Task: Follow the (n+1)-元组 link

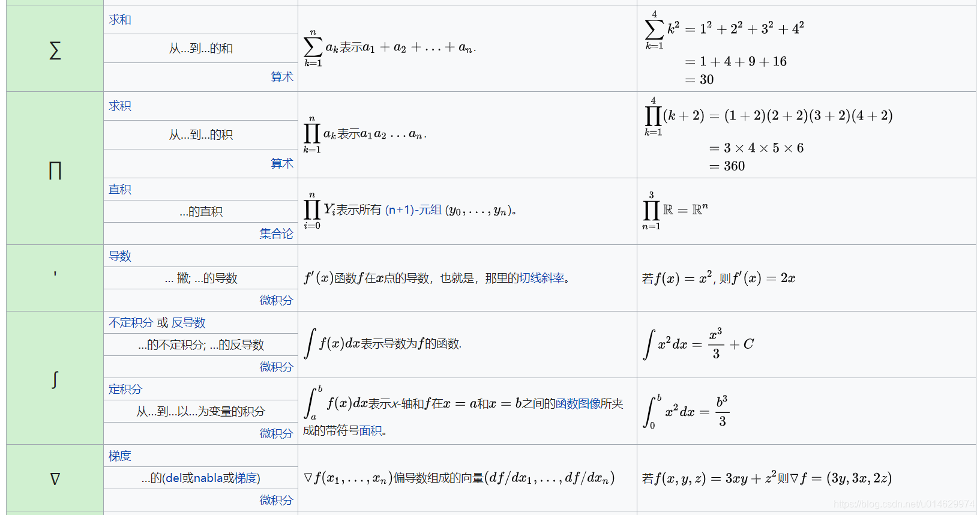Action: click(x=413, y=209)
